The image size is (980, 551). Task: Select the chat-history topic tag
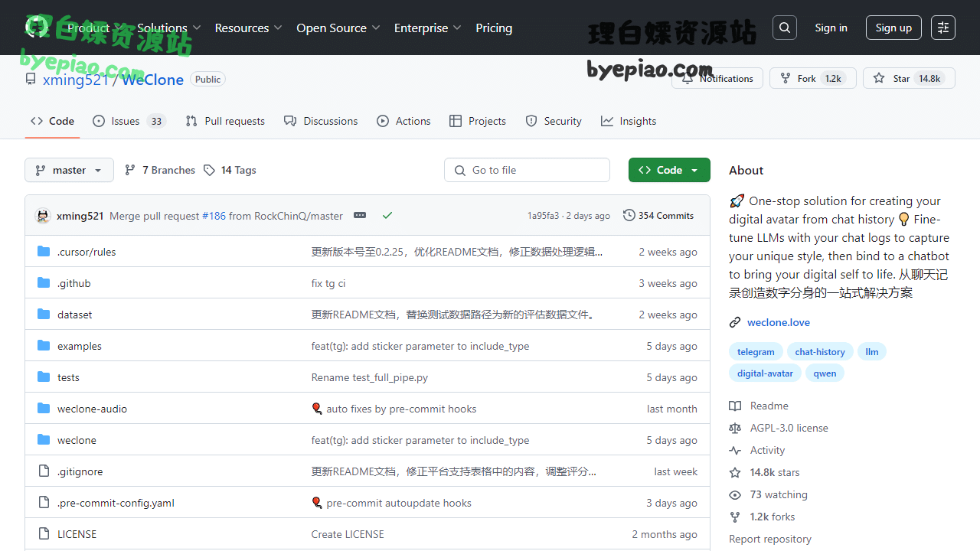tap(820, 352)
